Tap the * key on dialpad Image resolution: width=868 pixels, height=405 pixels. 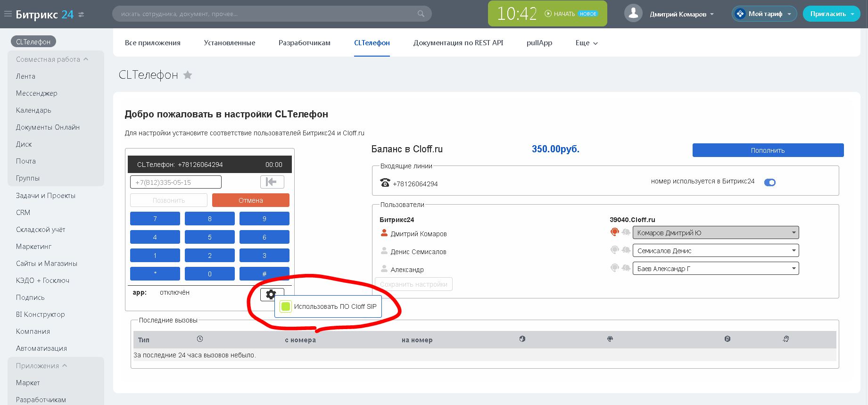(155, 274)
